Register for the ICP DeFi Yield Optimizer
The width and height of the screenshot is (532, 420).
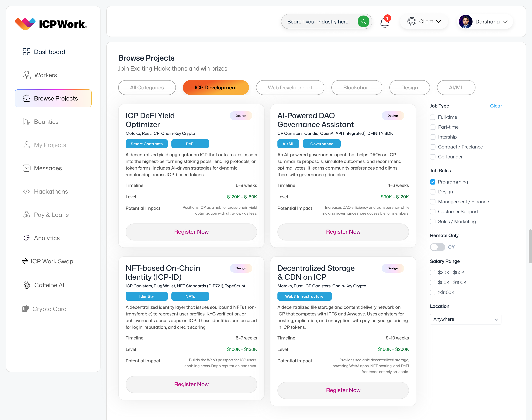(x=191, y=232)
